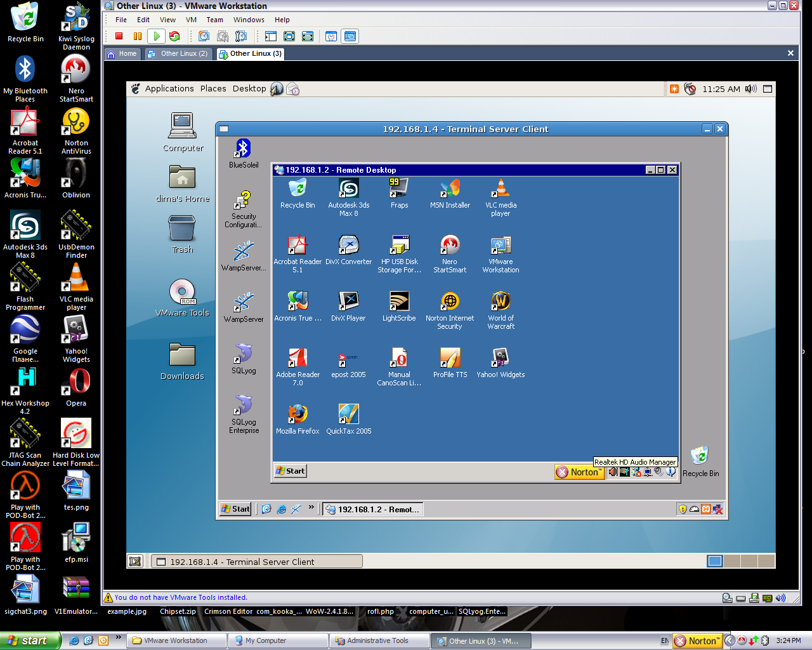Image resolution: width=812 pixels, height=650 pixels.
Task: Expand Windows quick launch chevron
Action: [119, 637]
